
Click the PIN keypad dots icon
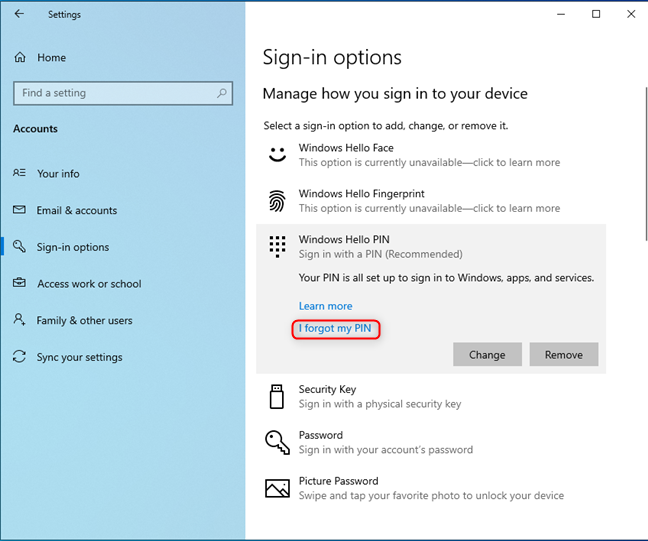coord(277,247)
